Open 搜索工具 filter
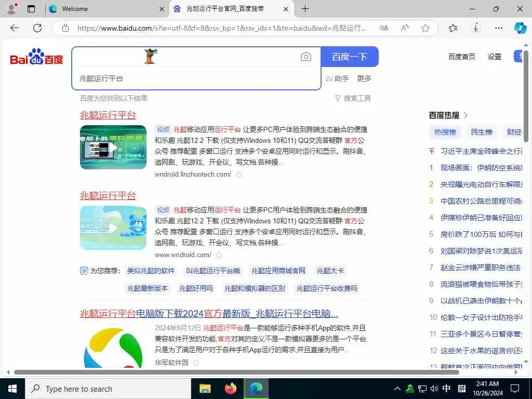The height and width of the screenshot is (399, 532). click(x=353, y=98)
